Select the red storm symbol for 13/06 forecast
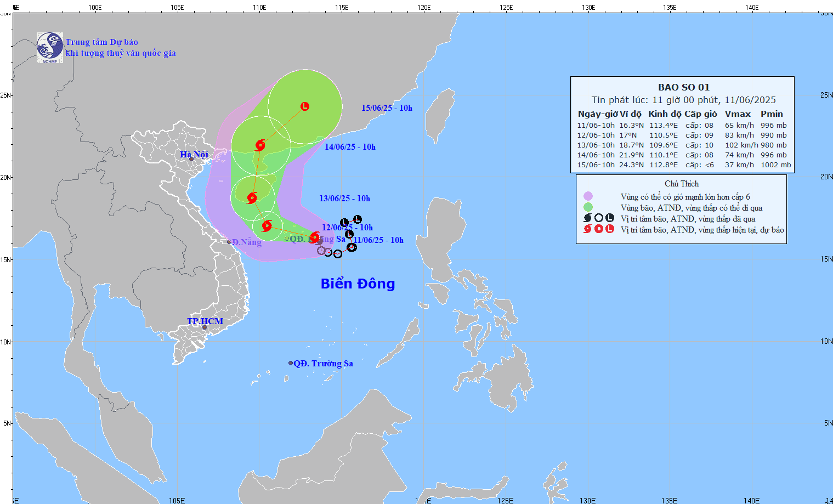The image size is (833, 504). [x=252, y=198]
